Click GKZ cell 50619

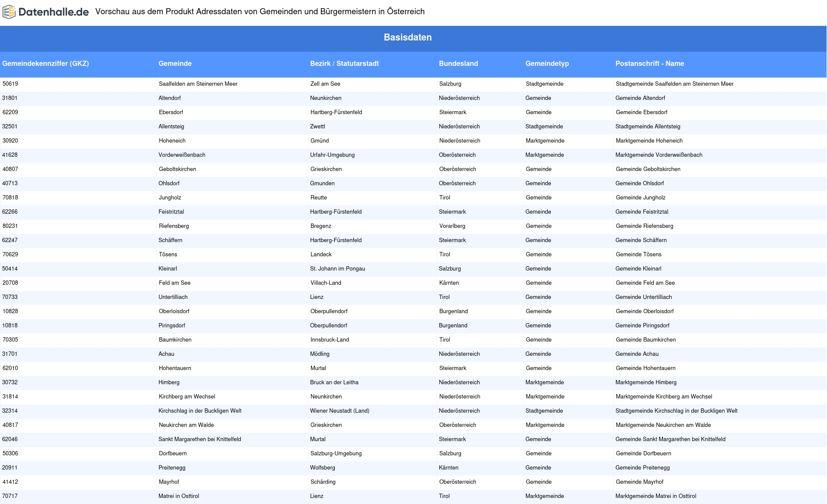pyautogui.click(x=78, y=84)
